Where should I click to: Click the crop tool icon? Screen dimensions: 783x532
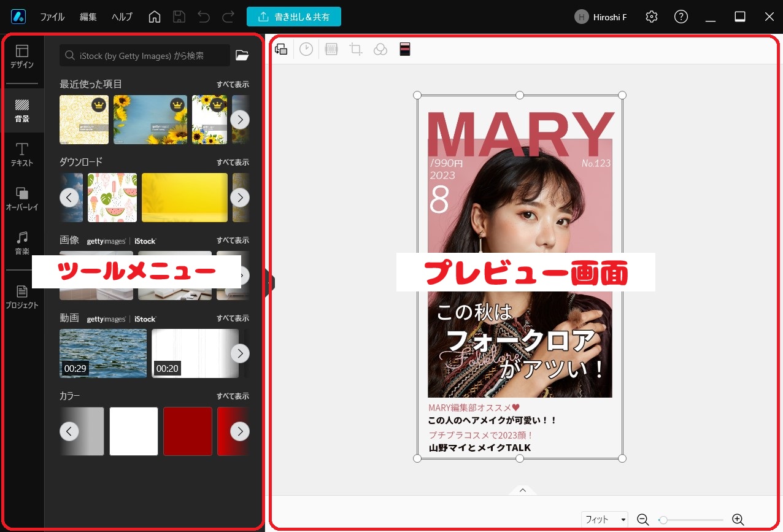pos(356,50)
